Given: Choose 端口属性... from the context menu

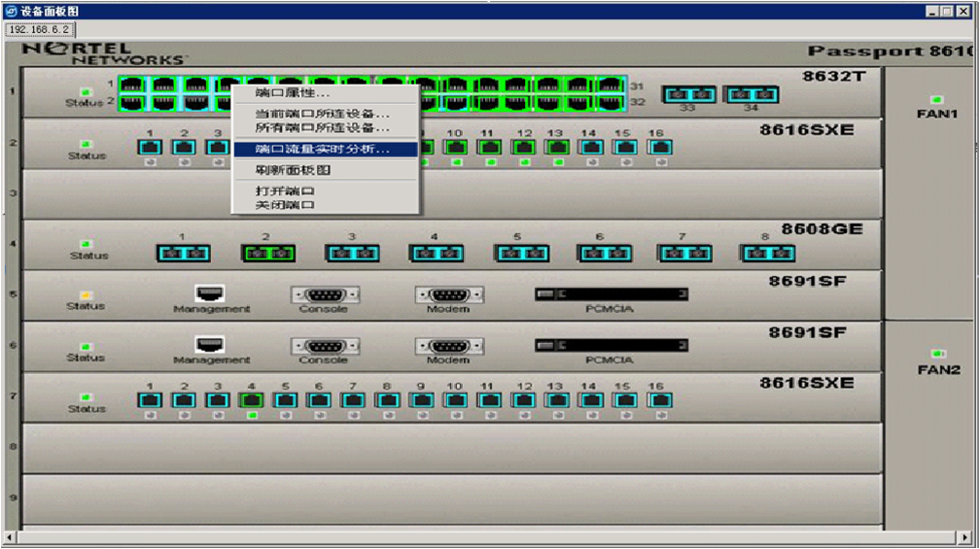Looking at the screenshot, I should (292, 93).
